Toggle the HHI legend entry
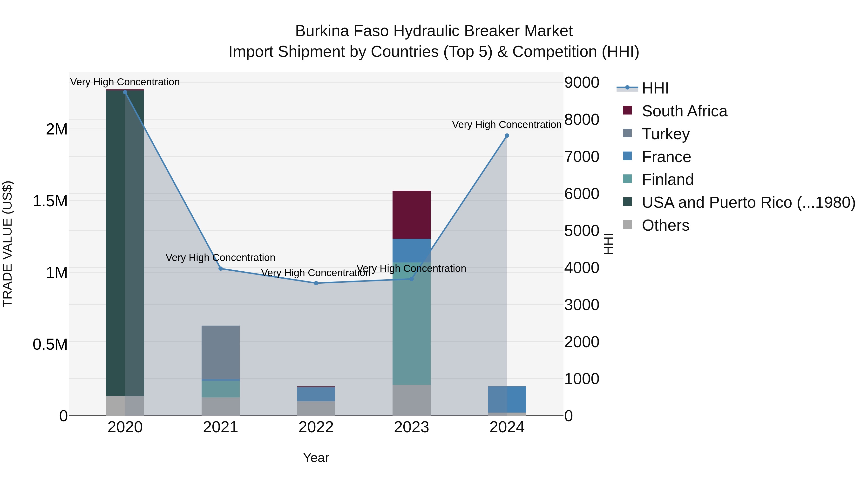The image size is (868, 488). (x=642, y=88)
